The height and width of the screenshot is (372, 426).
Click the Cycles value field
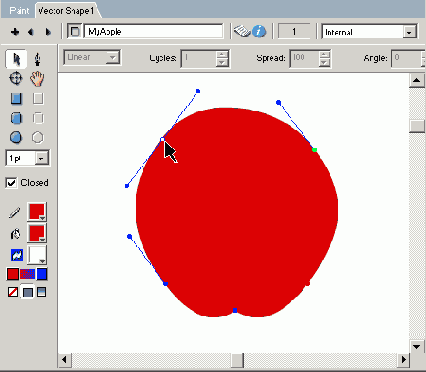[199, 58]
